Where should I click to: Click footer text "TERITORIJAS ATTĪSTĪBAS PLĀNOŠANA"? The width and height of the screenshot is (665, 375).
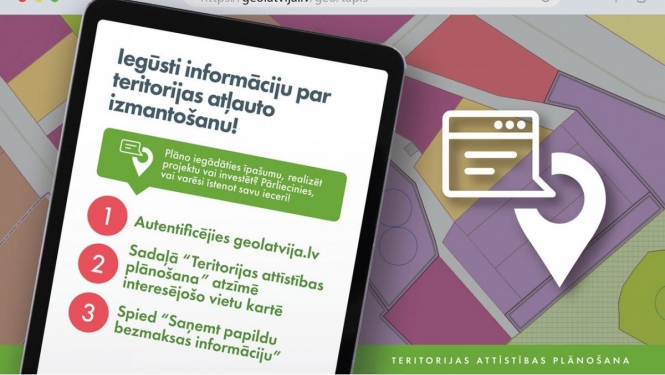click(510, 361)
